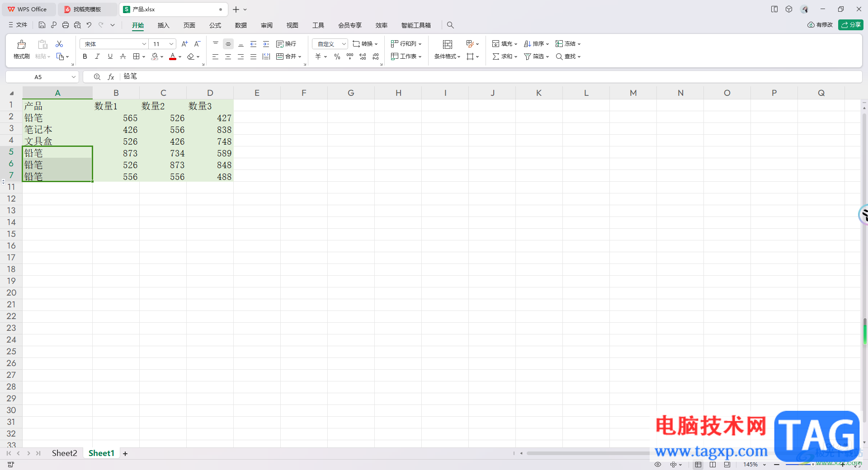Image resolution: width=868 pixels, height=470 pixels.
Task: Click the Format Painter brush icon
Action: pyautogui.click(x=21, y=44)
